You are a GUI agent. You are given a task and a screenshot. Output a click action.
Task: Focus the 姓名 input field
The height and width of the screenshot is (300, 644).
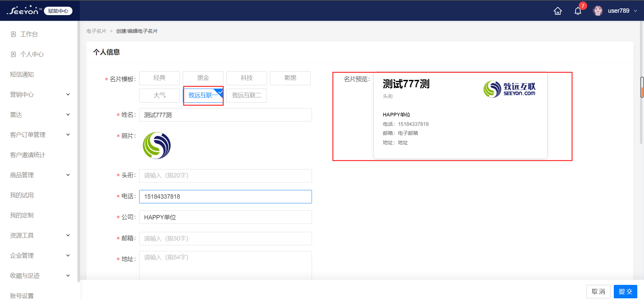225,115
